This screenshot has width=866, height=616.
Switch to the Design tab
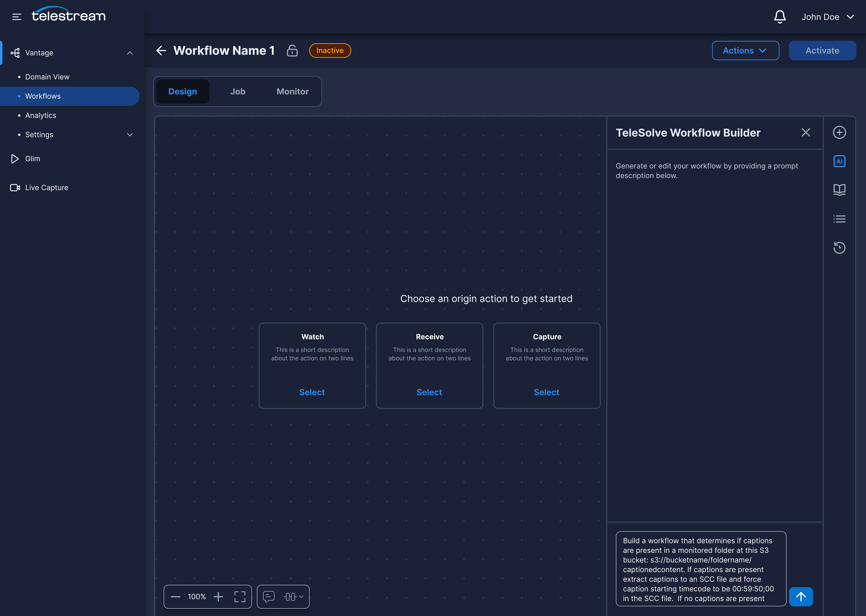pos(183,91)
